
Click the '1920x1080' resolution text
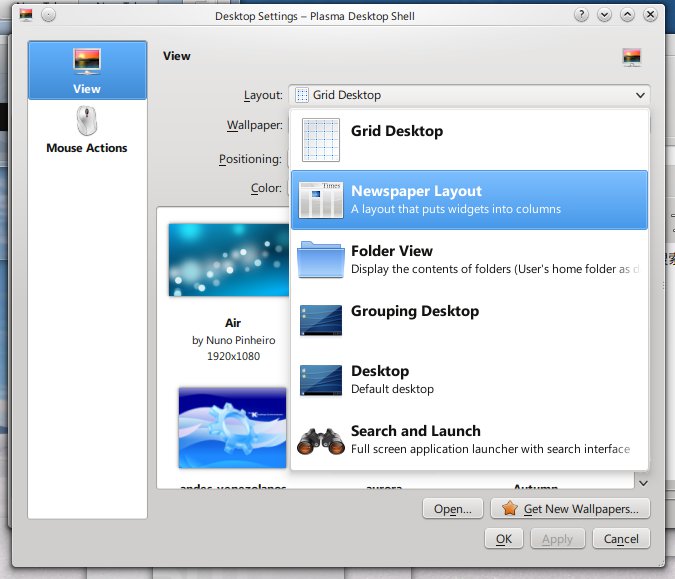click(x=233, y=356)
